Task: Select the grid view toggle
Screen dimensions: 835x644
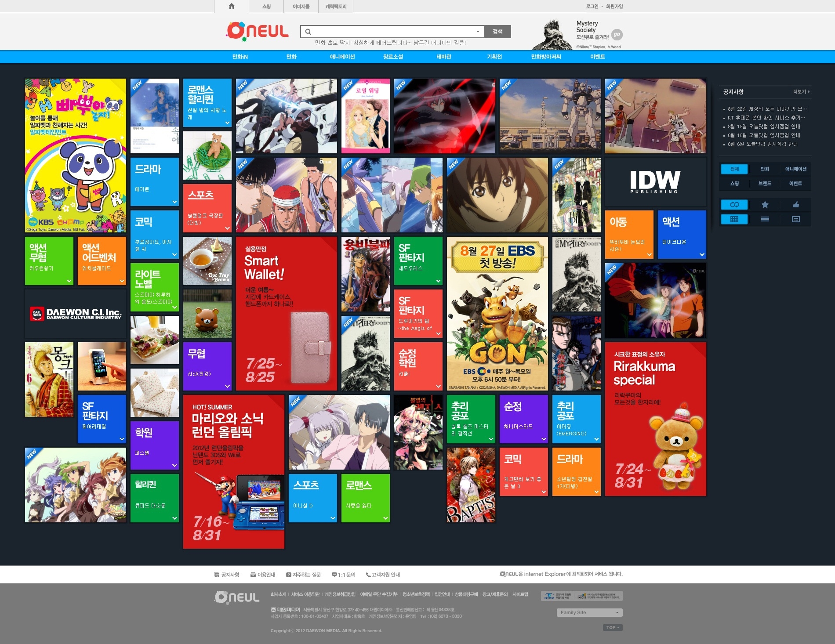Action: click(734, 219)
